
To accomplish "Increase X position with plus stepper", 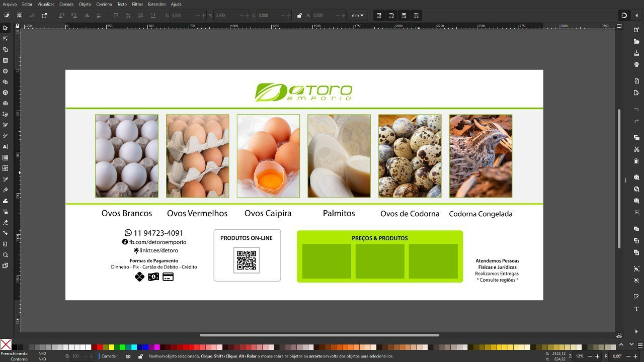I will tap(203, 16).
